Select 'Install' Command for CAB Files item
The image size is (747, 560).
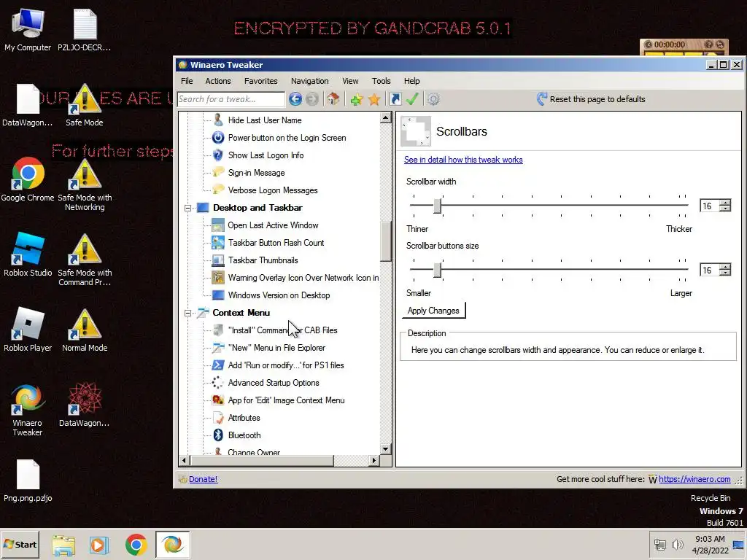[x=282, y=330]
